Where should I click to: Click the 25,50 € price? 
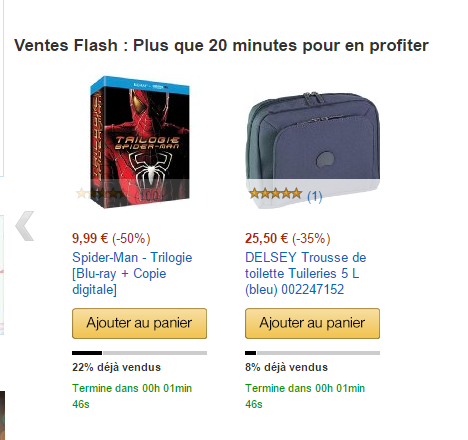coord(266,238)
